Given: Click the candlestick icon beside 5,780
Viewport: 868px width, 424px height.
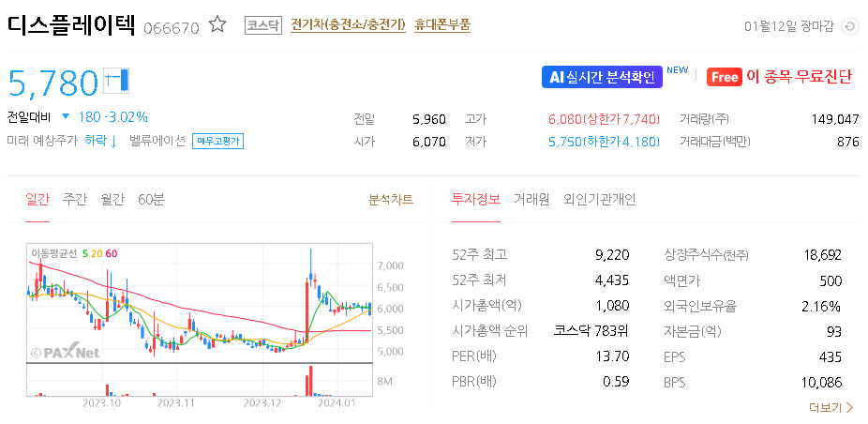Looking at the screenshot, I should 116,81.
